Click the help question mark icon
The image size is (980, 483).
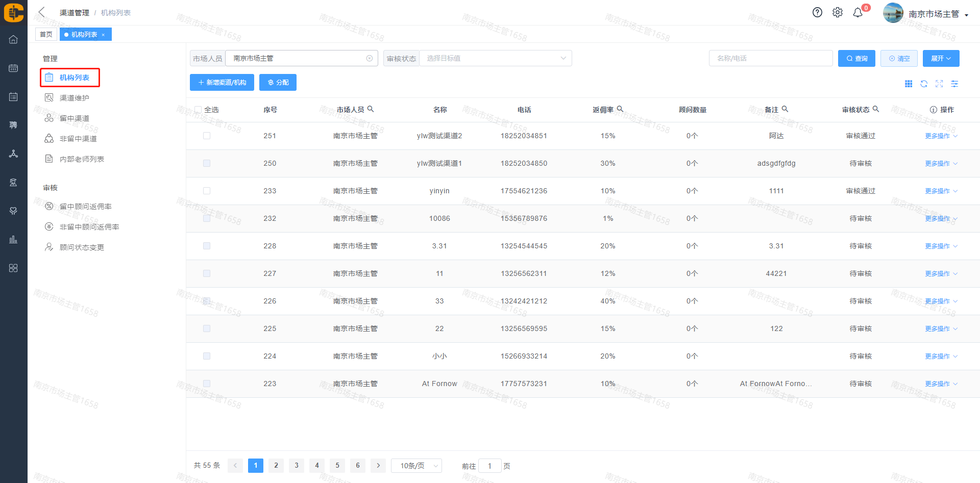pos(817,13)
